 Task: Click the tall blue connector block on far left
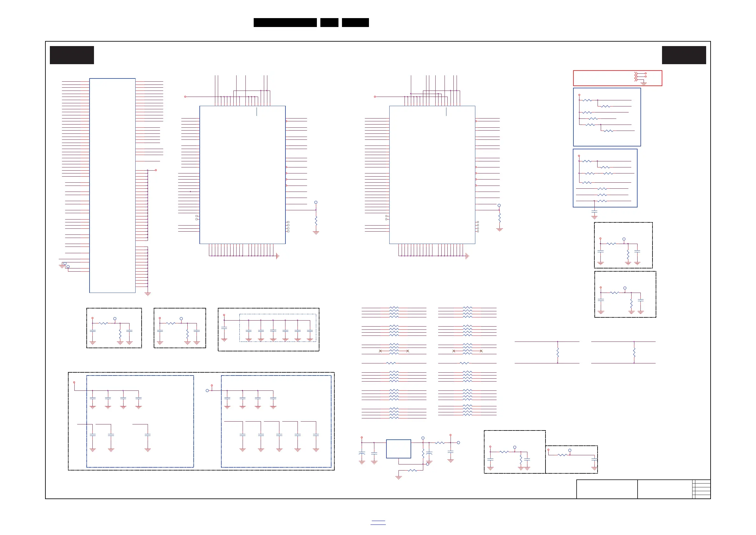112,185
